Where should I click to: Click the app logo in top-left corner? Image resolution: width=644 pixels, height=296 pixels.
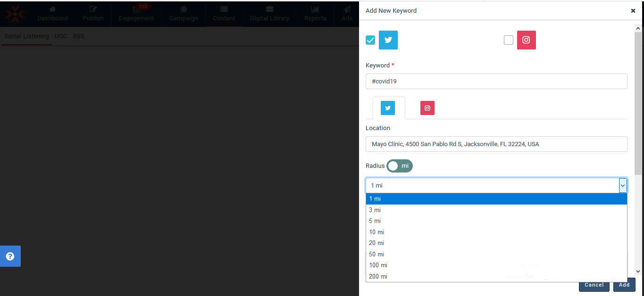[15, 14]
